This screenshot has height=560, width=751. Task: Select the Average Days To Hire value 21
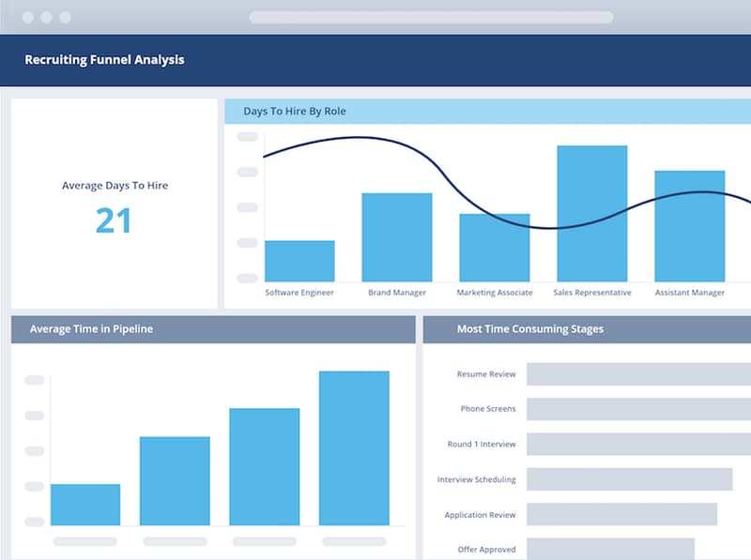pyautogui.click(x=114, y=221)
